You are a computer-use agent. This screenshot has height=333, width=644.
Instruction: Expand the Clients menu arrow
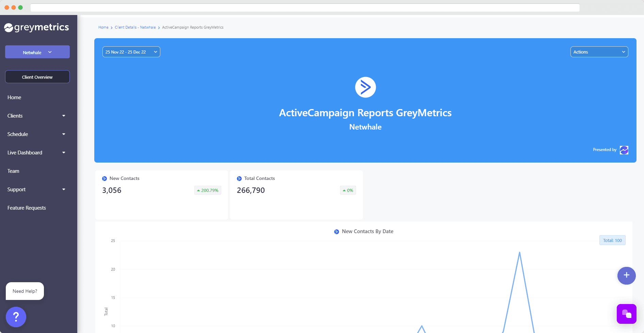coord(64,116)
